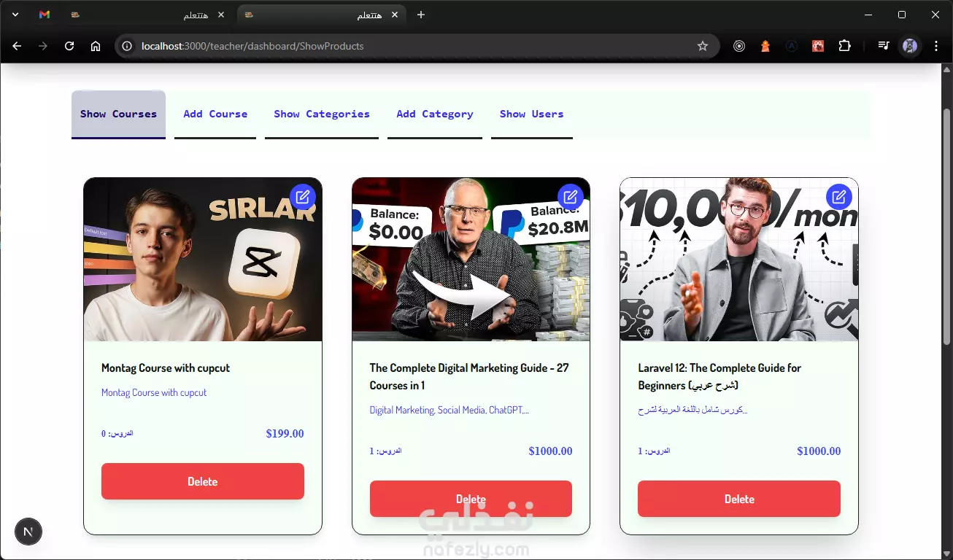This screenshot has width=953, height=560.
Task: Switch to the Show Courses tab
Action: tap(118, 114)
